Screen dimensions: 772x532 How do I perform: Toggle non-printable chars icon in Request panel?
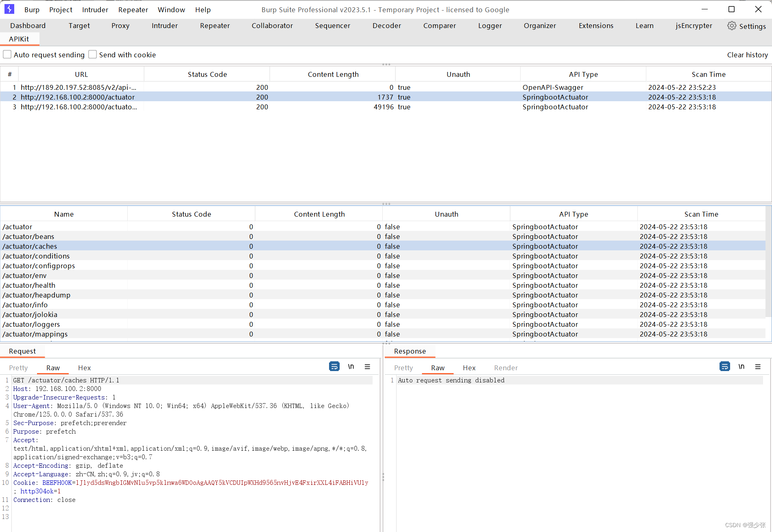click(351, 367)
